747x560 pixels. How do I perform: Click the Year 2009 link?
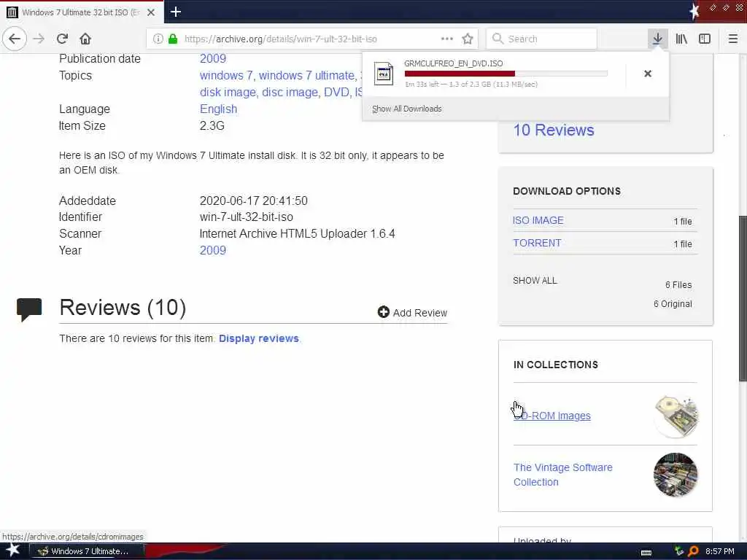click(212, 251)
